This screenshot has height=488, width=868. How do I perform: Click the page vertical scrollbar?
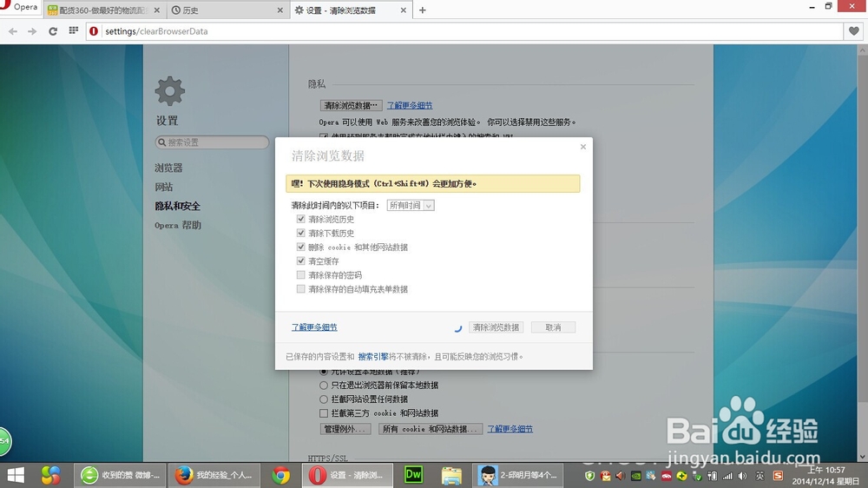coord(863,253)
